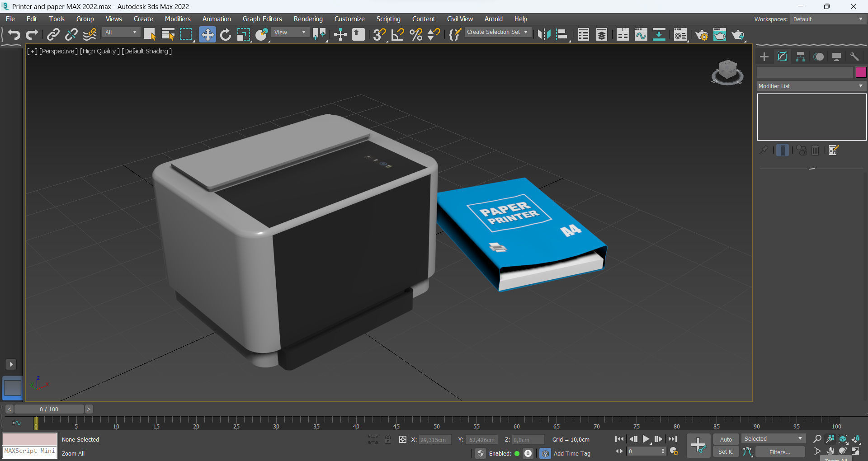Switch to the Create panel
The width and height of the screenshot is (868, 461).
point(764,56)
